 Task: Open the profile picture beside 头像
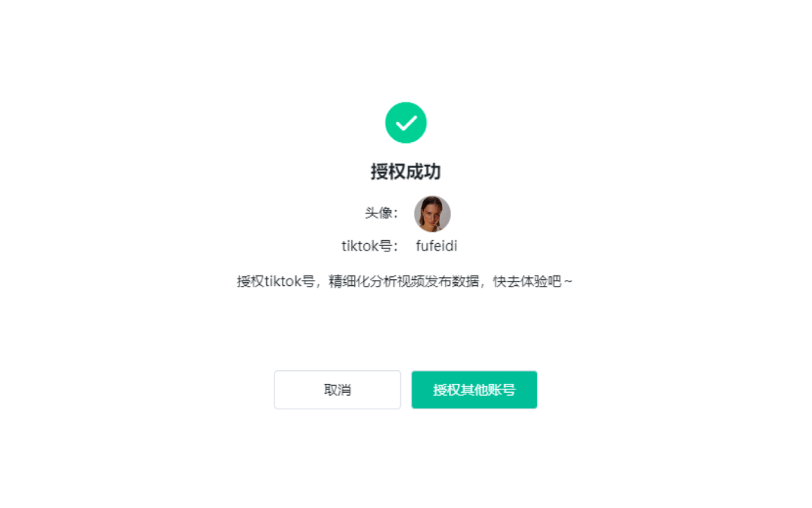coord(432,214)
